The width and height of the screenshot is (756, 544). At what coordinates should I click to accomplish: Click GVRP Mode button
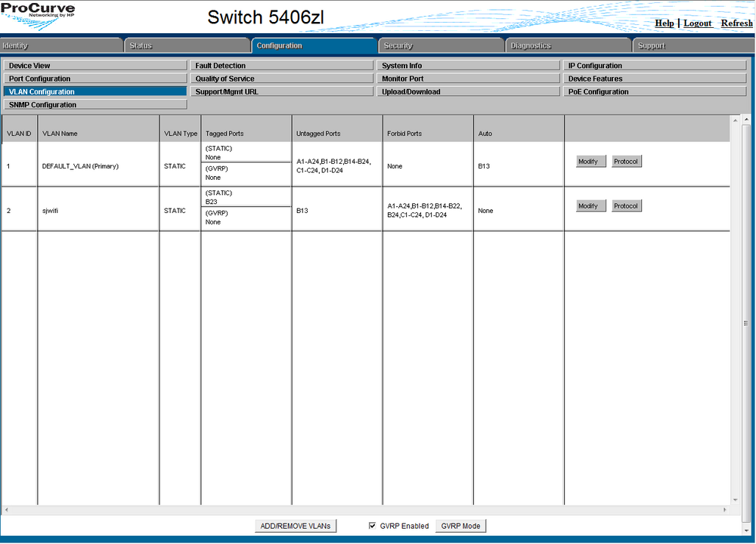(460, 526)
